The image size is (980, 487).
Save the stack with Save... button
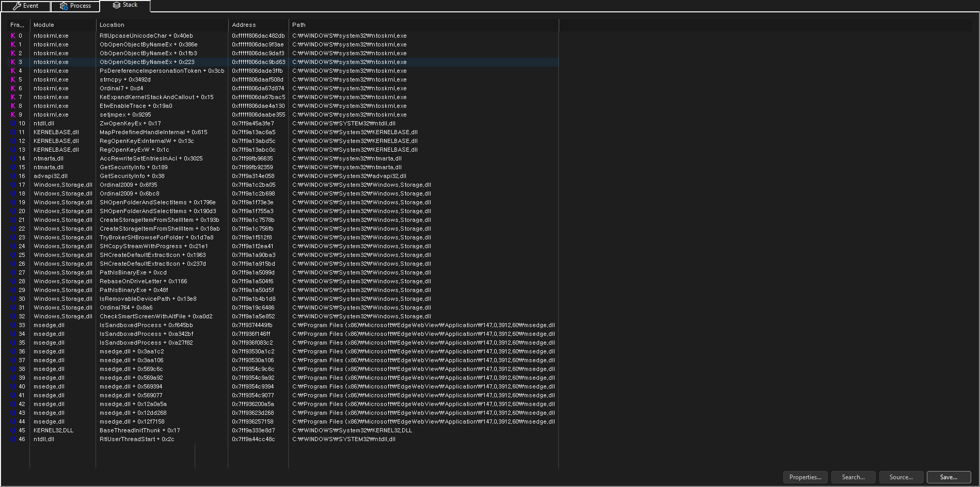pyautogui.click(x=949, y=477)
